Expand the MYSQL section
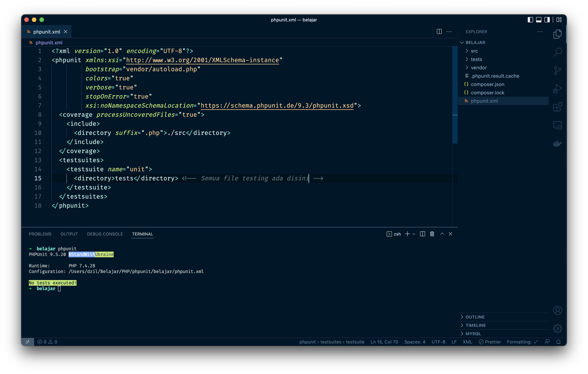This screenshot has height=374, width=588. pyautogui.click(x=504, y=333)
